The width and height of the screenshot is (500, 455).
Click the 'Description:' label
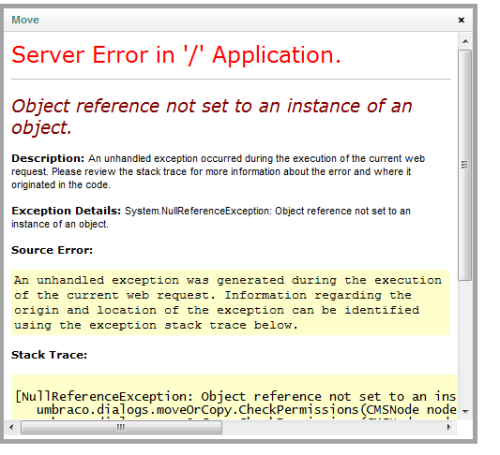48,158
